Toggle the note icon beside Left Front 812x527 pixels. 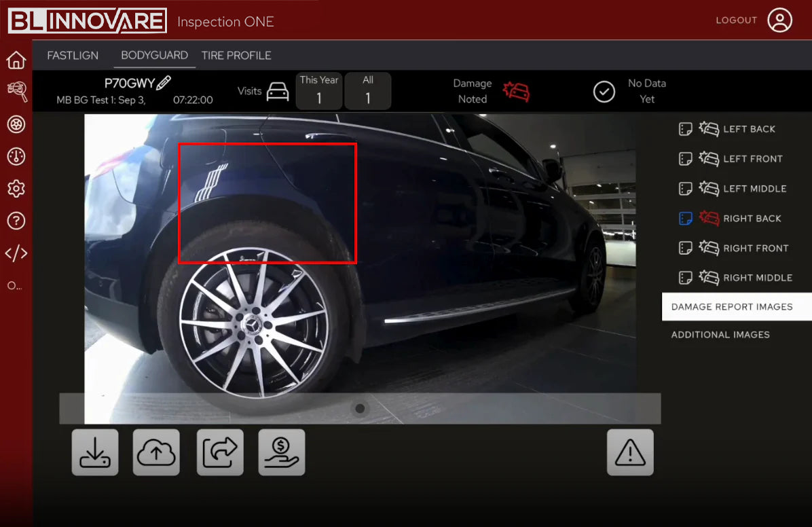click(x=686, y=159)
